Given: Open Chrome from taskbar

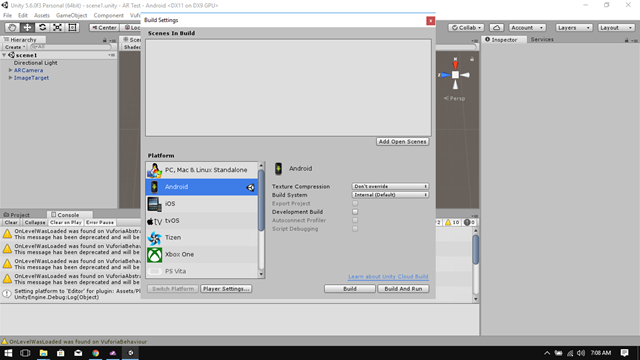Looking at the screenshot, I should pyautogui.click(x=96, y=353).
